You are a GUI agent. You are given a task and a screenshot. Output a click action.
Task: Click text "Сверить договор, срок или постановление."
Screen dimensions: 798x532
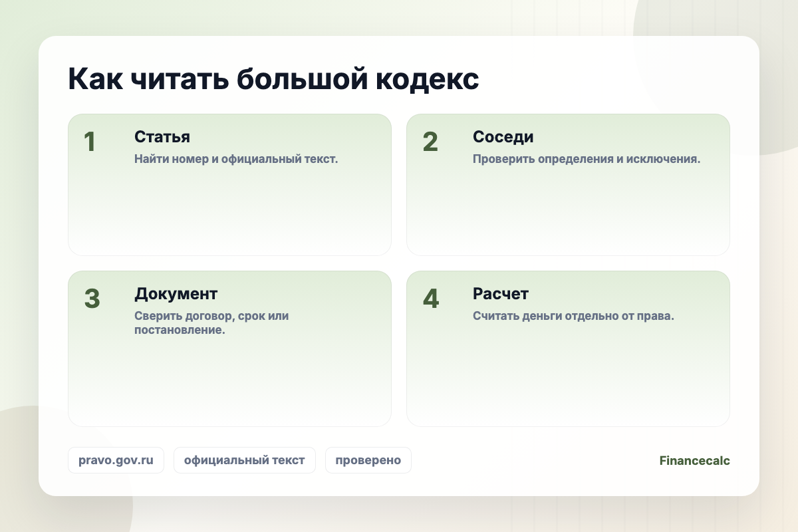[x=211, y=323]
